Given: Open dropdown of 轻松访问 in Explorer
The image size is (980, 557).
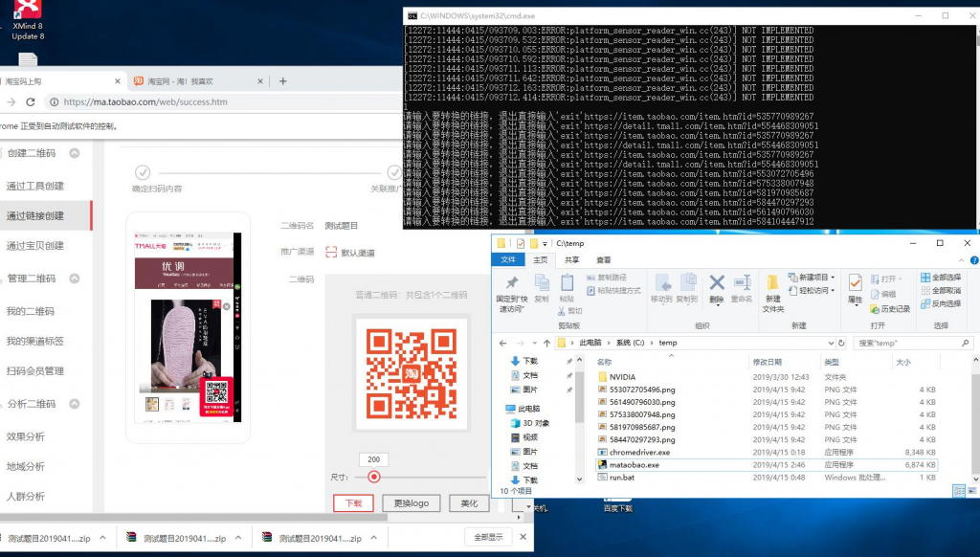Looking at the screenshot, I should click(x=834, y=290).
